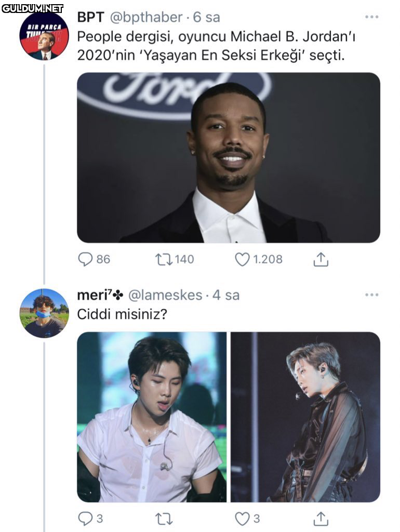Share the BPT tweet
This screenshot has width=400, height=532.
[321, 259]
